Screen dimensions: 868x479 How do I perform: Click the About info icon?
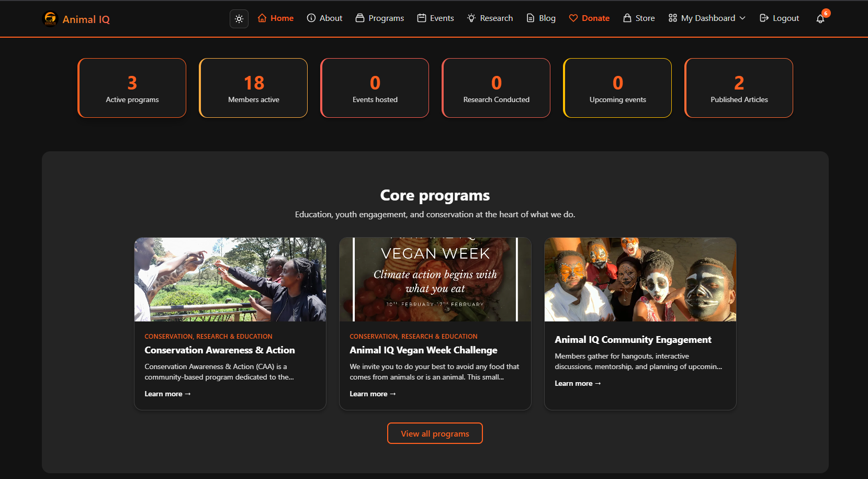pos(311,18)
